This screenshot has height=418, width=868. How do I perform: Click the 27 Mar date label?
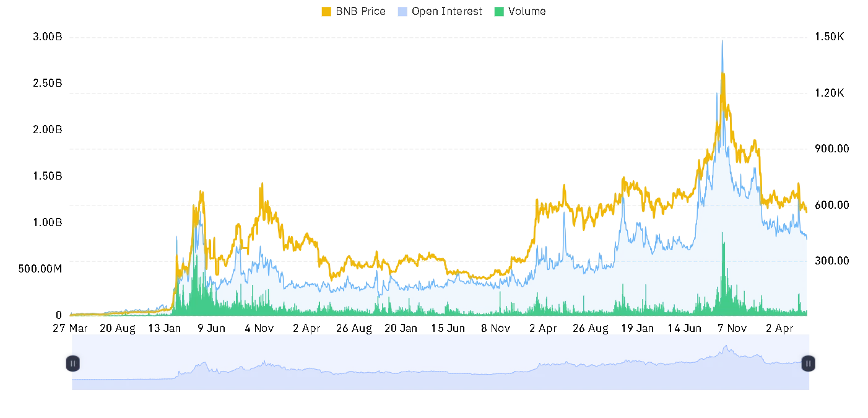tap(70, 328)
